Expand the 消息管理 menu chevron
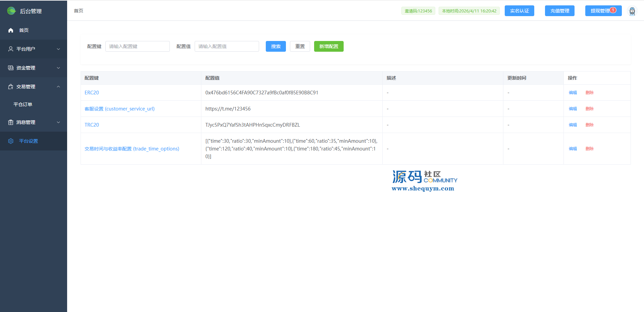The height and width of the screenshot is (312, 644). coord(58,122)
